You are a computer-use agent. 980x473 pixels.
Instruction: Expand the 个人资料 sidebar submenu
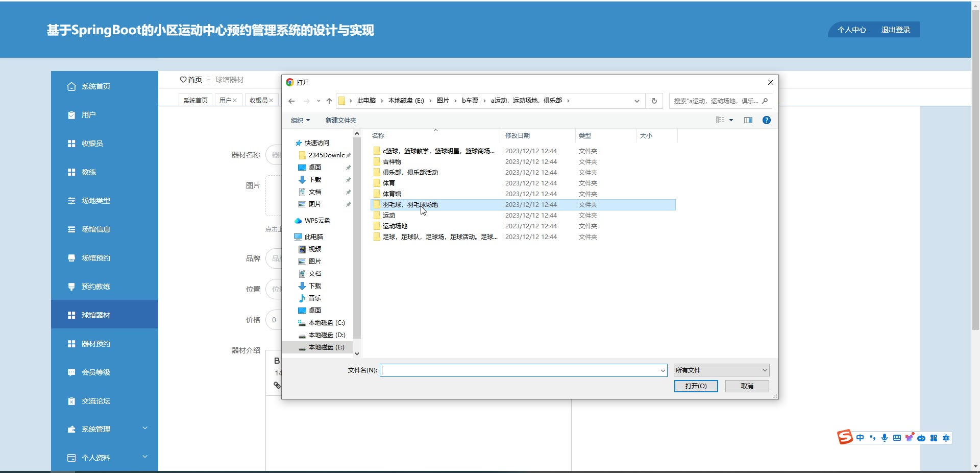(x=145, y=457)
